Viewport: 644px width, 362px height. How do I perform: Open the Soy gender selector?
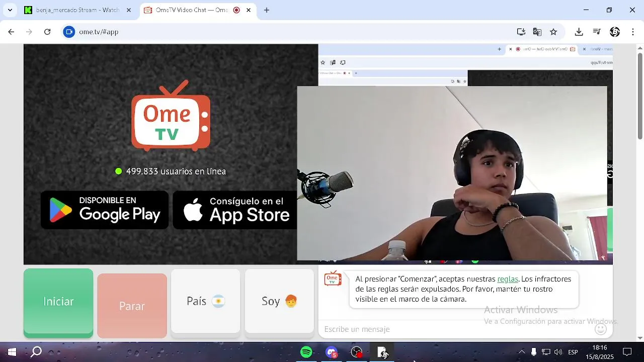pyautogui.click(x=279, y=301)
